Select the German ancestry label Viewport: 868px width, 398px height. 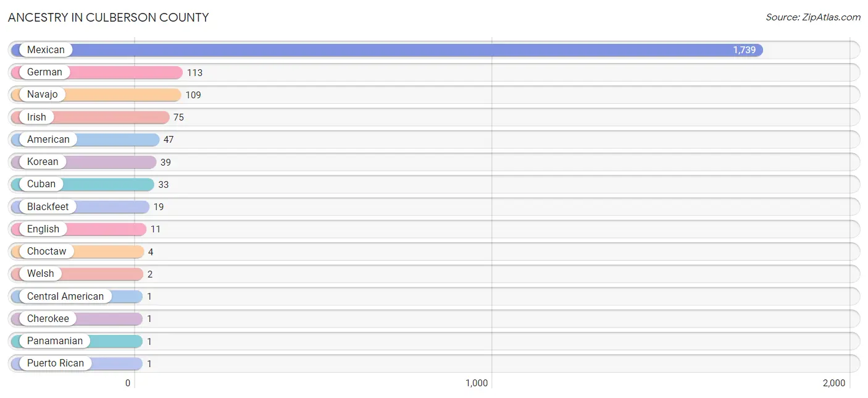[44, 72]
